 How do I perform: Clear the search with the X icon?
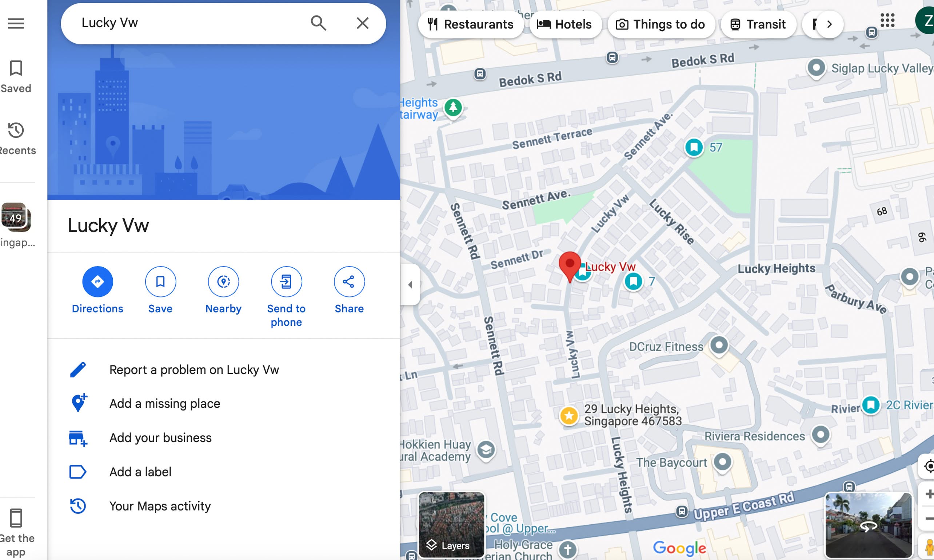point(362,23)
